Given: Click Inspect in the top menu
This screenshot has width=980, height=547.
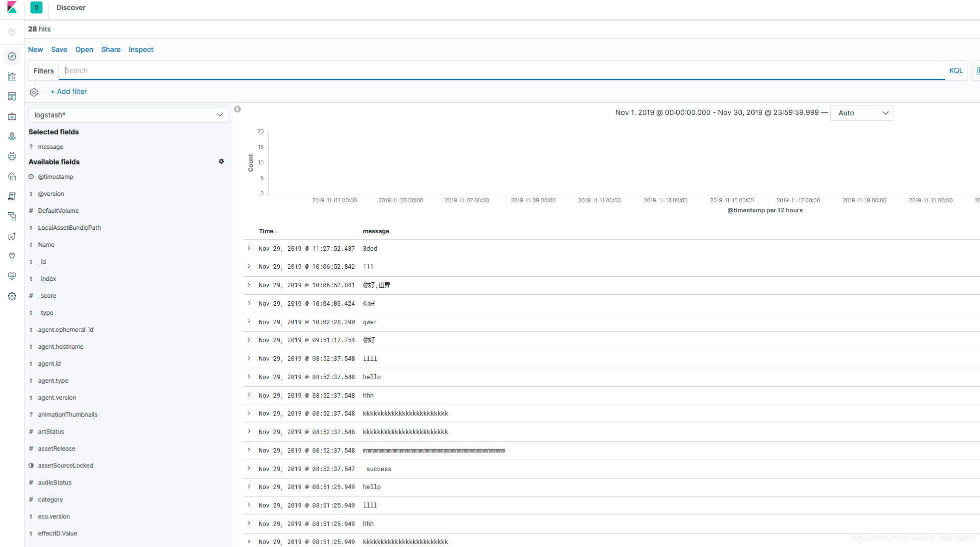Looking at the screenshot, I should [141, 49].
